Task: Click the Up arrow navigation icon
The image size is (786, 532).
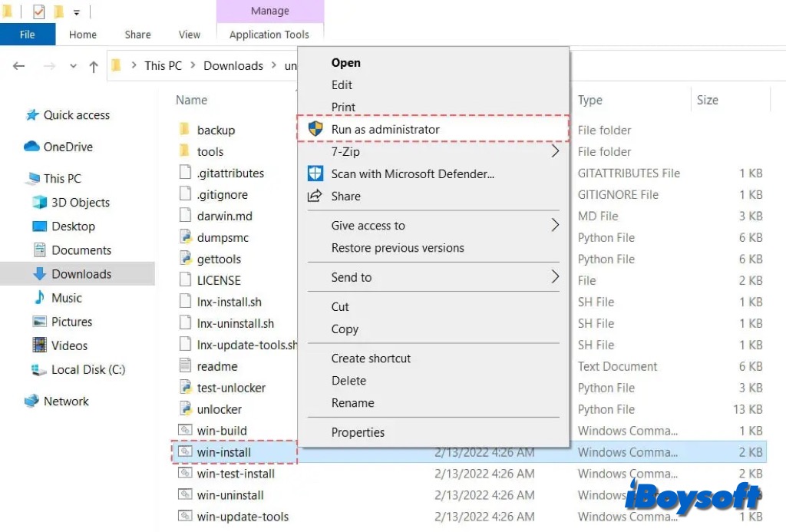Action: tap(94, 66)
